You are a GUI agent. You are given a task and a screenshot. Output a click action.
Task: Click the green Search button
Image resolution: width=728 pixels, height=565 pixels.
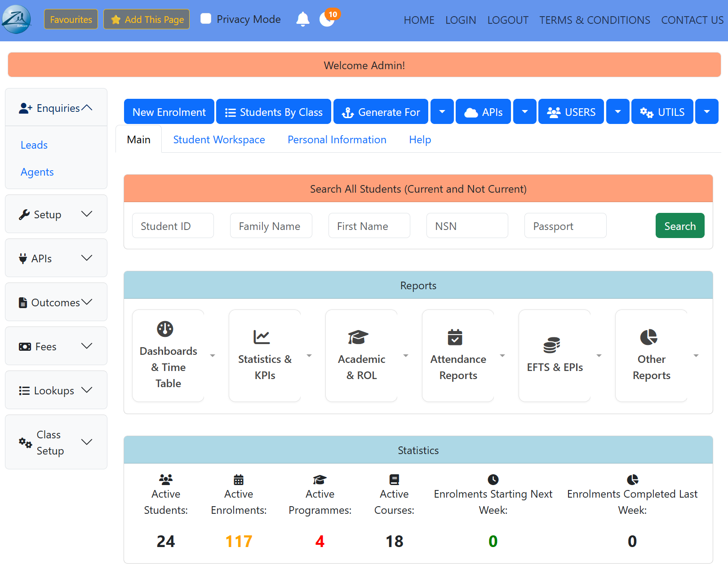(x=680, y=226)
